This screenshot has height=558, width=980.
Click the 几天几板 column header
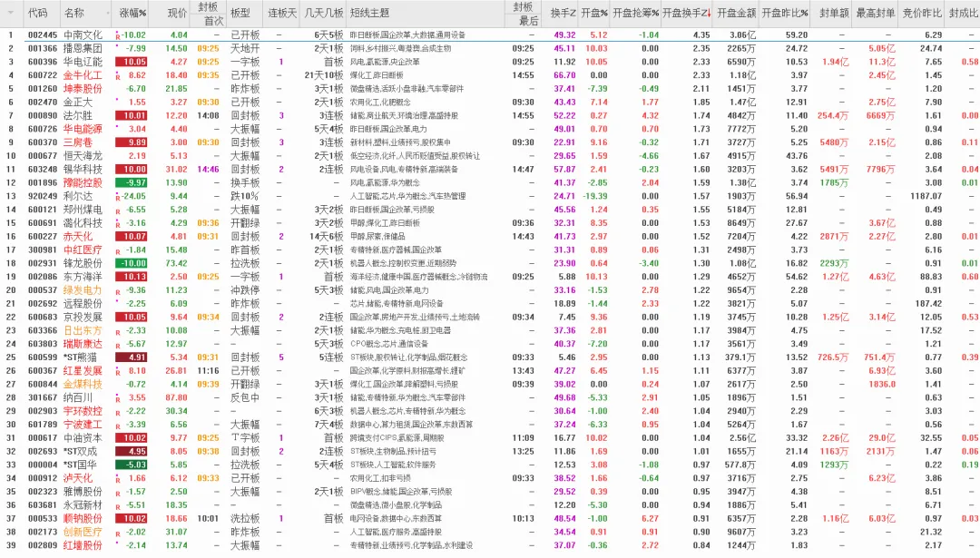pos(324,13)
